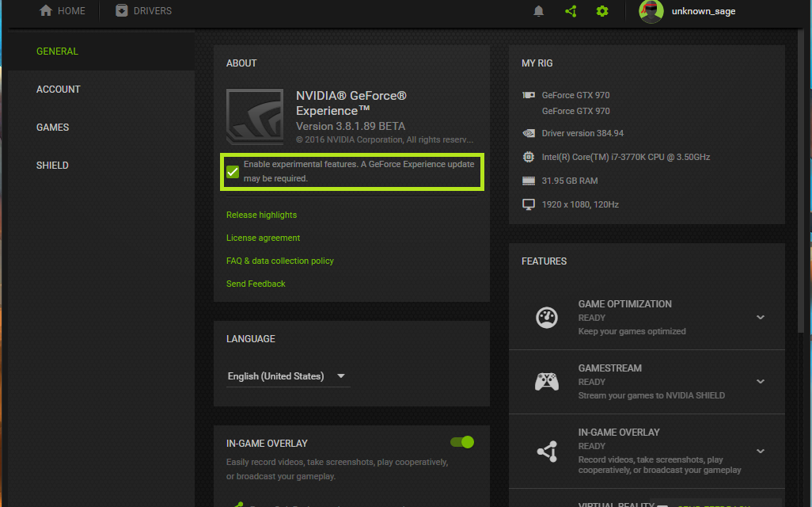This screenshot has height=507, width=812.
Task: Click the 31.95 GB RAM icon
Action: (529, 181)
